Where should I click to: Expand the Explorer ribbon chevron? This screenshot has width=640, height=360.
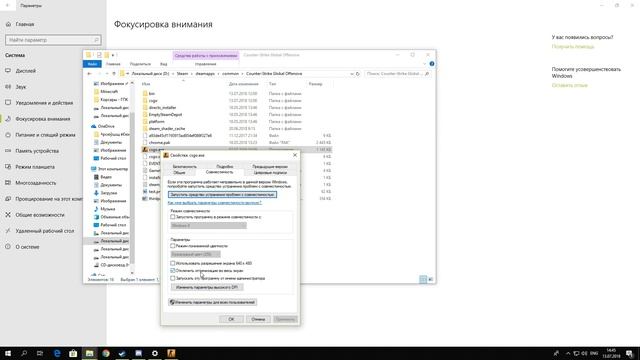click(x=424, y=64)
